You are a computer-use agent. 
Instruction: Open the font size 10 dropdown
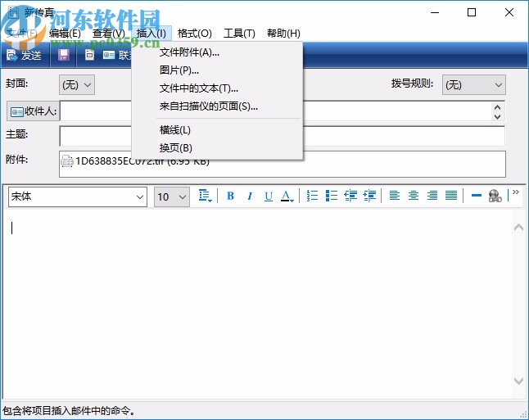tap(183, 197)
